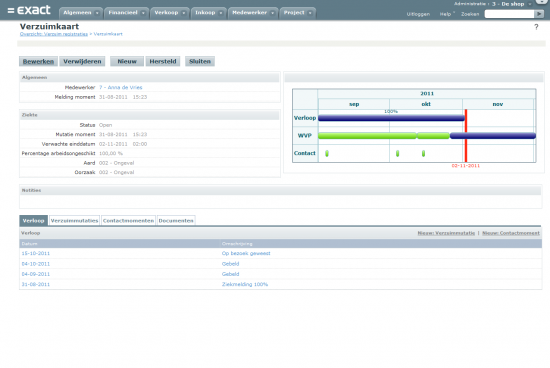550x368 pixels.
Task: Click Nieuw: Verzuimmutatie link
Action: (x=446, y=233)
